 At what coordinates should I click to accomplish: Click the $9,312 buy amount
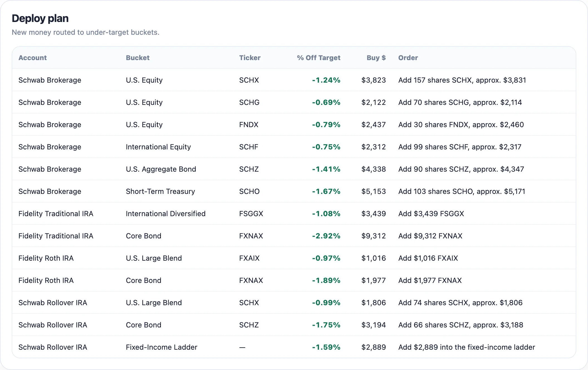click(x=374, y=236)
